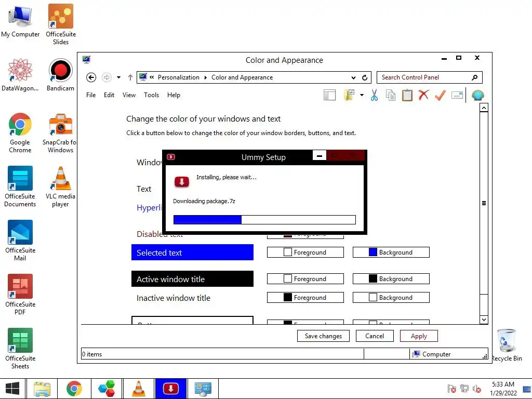Open the recent locations dropdown arrow
Screen dimensions: 532x399
point(118,77)
